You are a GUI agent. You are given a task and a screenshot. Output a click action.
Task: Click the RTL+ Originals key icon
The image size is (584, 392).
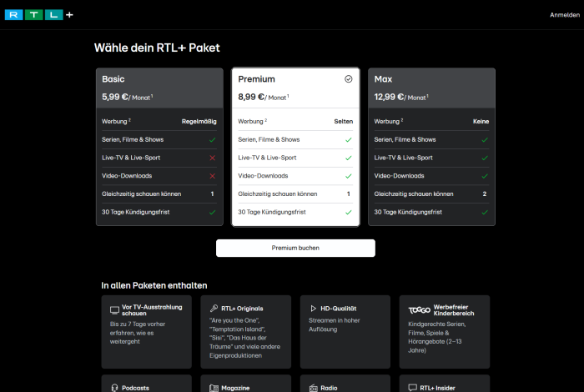(x=214, y=308)
